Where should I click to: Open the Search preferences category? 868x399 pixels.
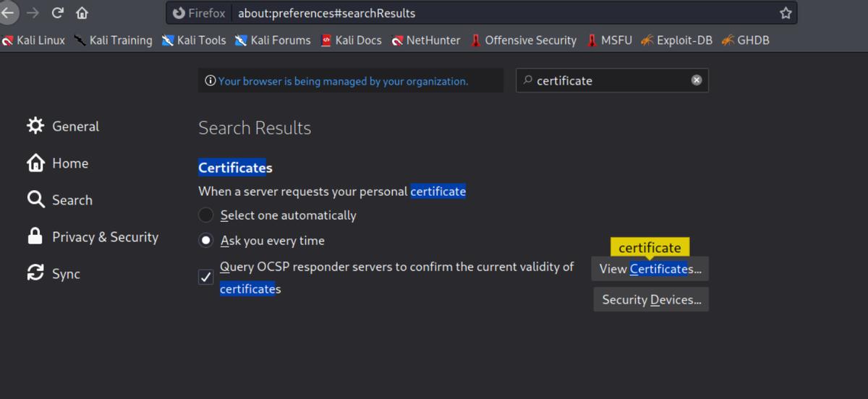point(59,200)
